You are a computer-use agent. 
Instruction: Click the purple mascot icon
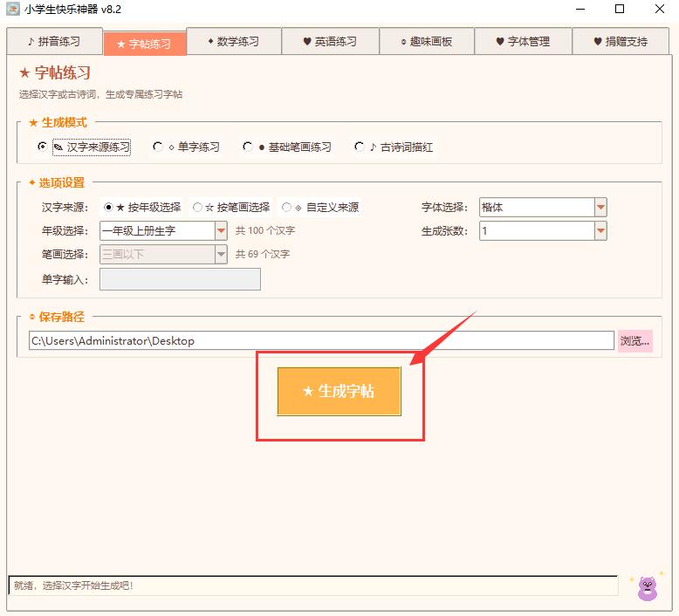648,588
